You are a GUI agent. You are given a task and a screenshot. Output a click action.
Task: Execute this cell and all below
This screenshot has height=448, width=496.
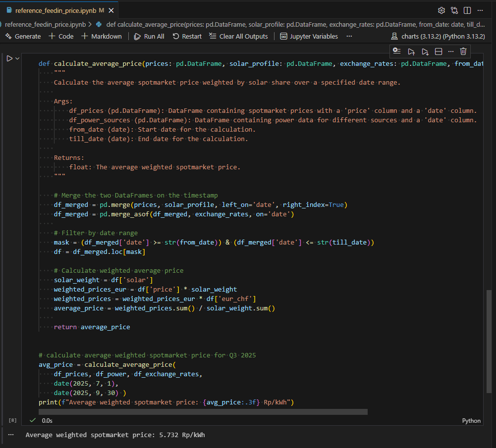(425, 51)
